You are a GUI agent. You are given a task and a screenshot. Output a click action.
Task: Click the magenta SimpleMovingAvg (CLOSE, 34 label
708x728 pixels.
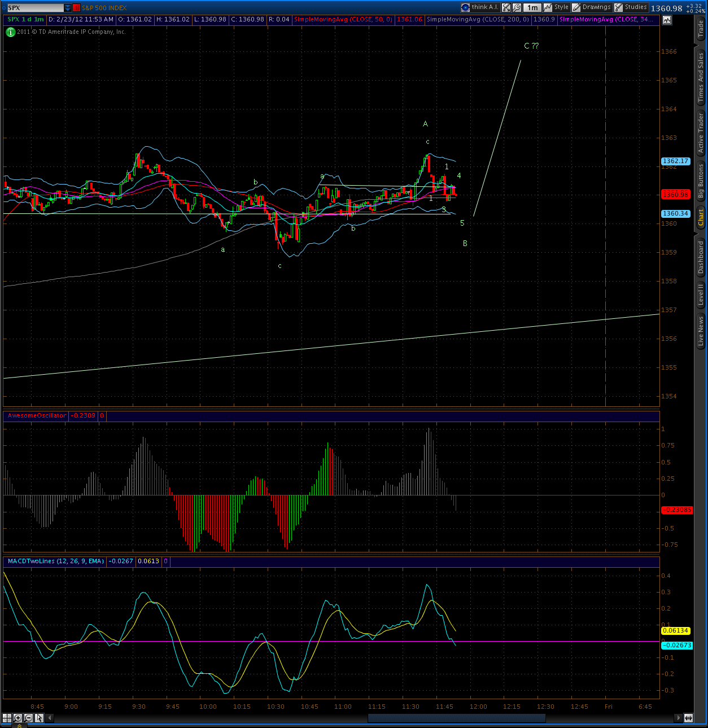click(606, 19)
